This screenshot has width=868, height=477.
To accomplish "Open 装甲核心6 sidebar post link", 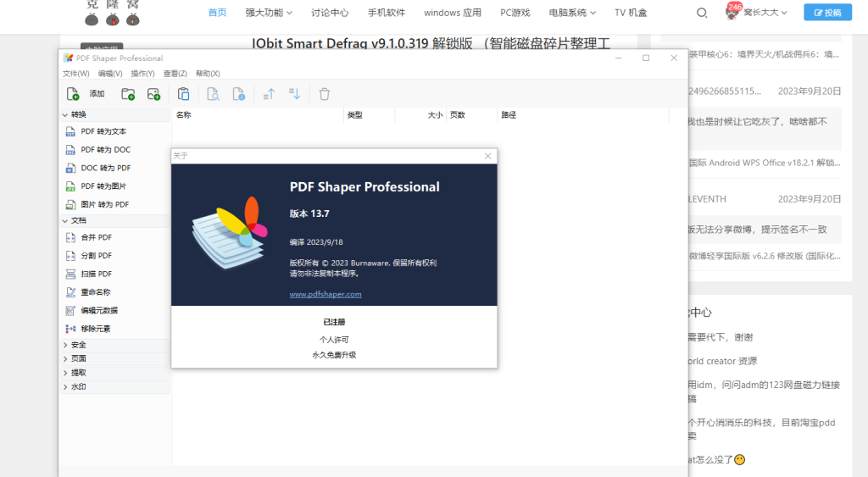I will point(764,54).
